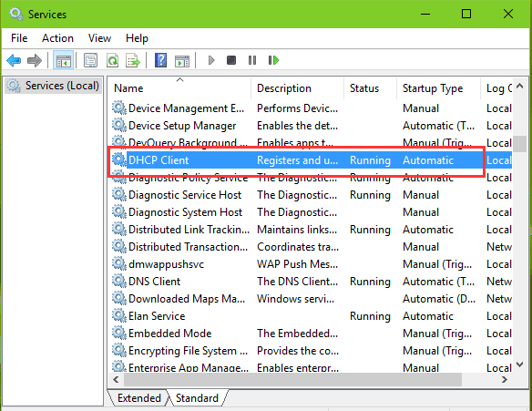Click gear icon beside Elan Service
Image resolution: width=532 pixels, height=411 pixels.
click(119, 316)
